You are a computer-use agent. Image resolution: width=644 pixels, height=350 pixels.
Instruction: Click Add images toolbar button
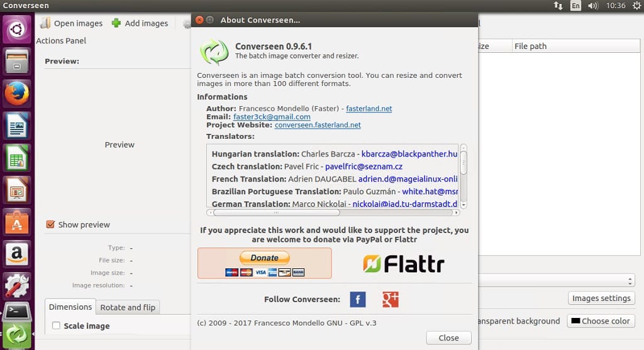(x=140, y=23)
